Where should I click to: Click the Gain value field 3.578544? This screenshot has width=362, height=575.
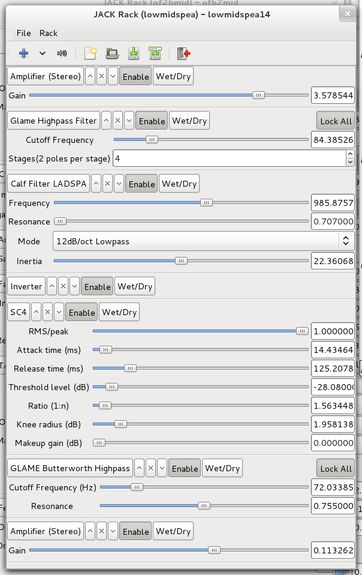[x=333, y=95]
